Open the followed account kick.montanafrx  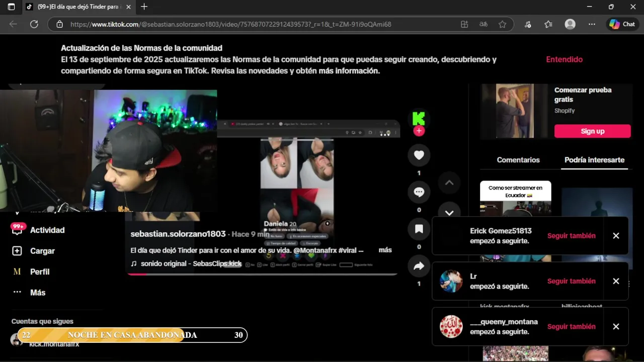tap(54, 344)
